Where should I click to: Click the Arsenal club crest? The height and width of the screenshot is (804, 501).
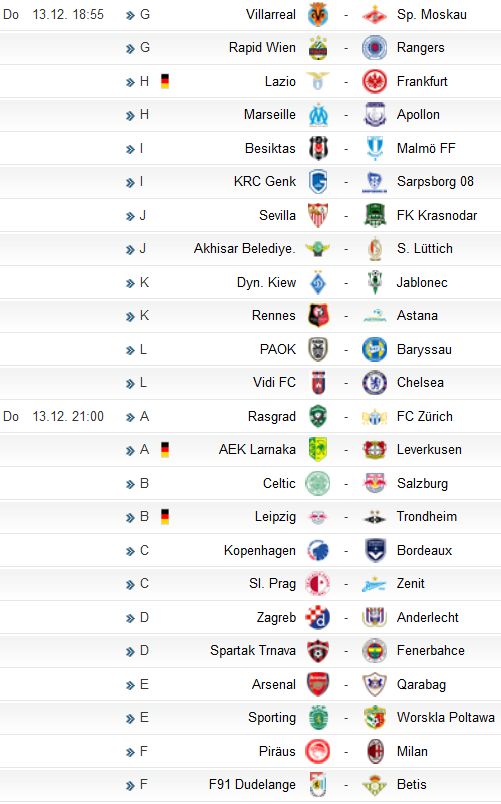point(318,685)
